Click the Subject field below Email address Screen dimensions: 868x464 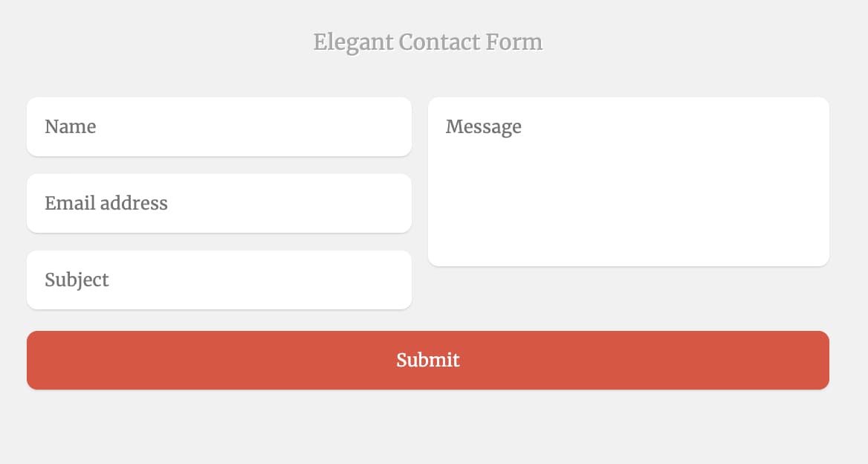(219, 280)
